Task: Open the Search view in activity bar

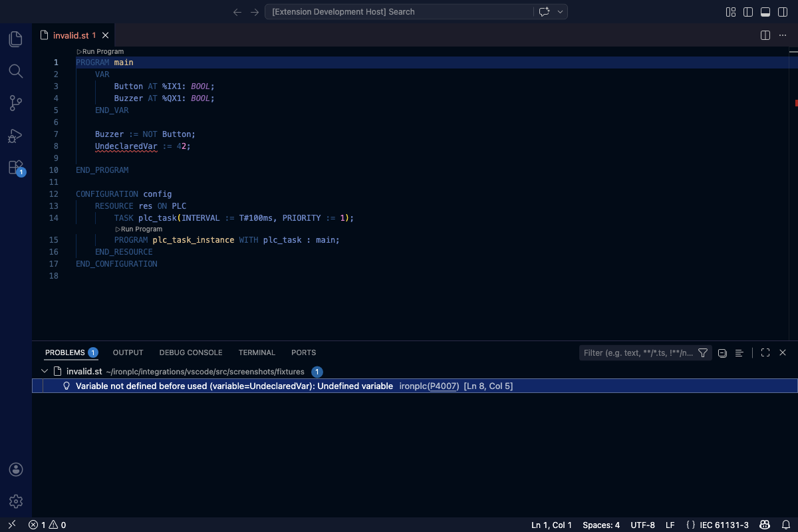Action: [x=16, y=71]
